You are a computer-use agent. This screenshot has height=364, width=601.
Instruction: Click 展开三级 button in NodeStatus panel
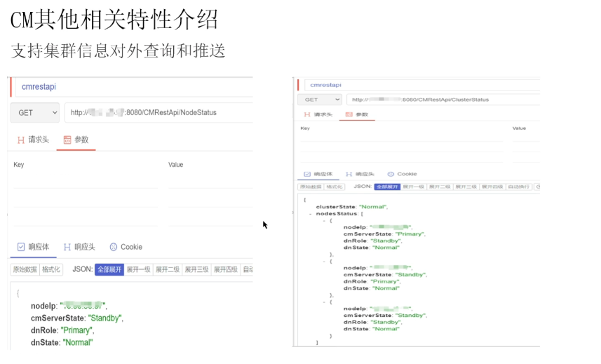[x=196, y=270]
